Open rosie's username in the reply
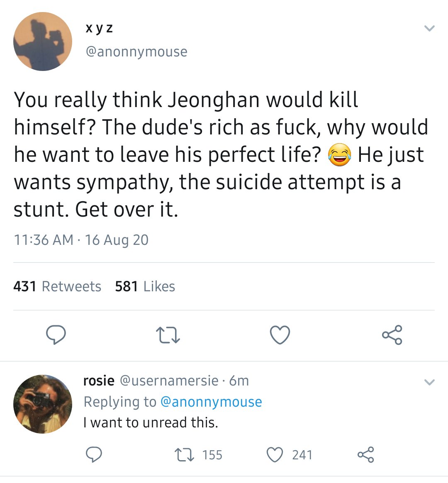This screenshot has width=448, height=483. click(x=99, y=381)
